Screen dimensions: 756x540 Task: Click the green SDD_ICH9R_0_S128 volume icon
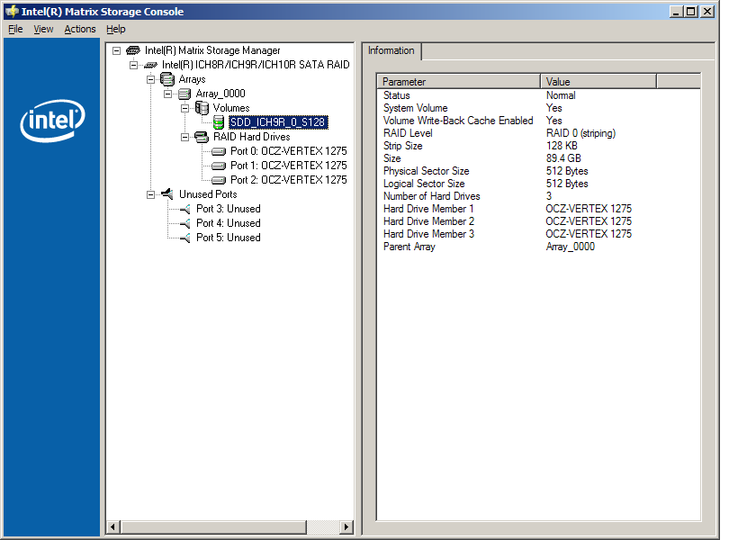[219, 122]
